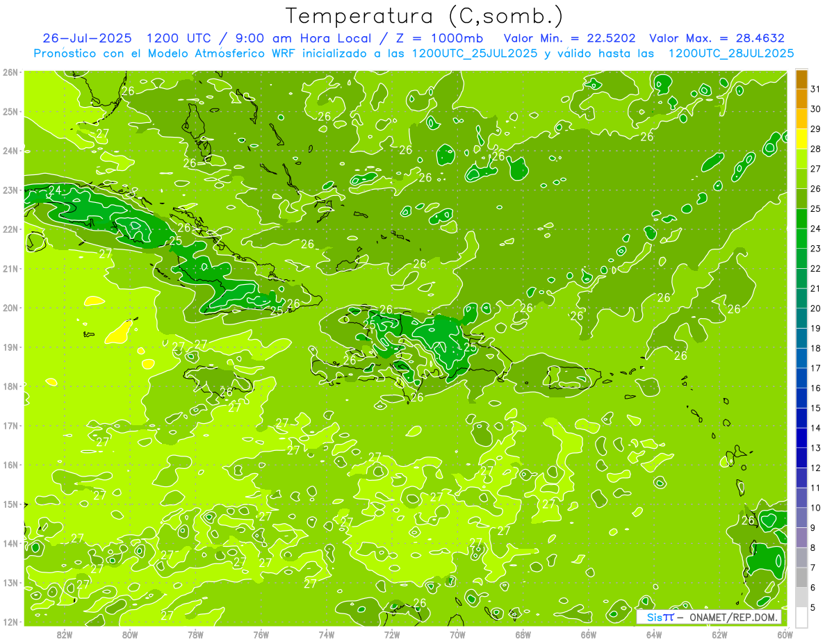Viewport: 834px width, 644px height.
Task: Click the '74W' longitude axis label
Action: pyautogui.click(x=327, y=634)
